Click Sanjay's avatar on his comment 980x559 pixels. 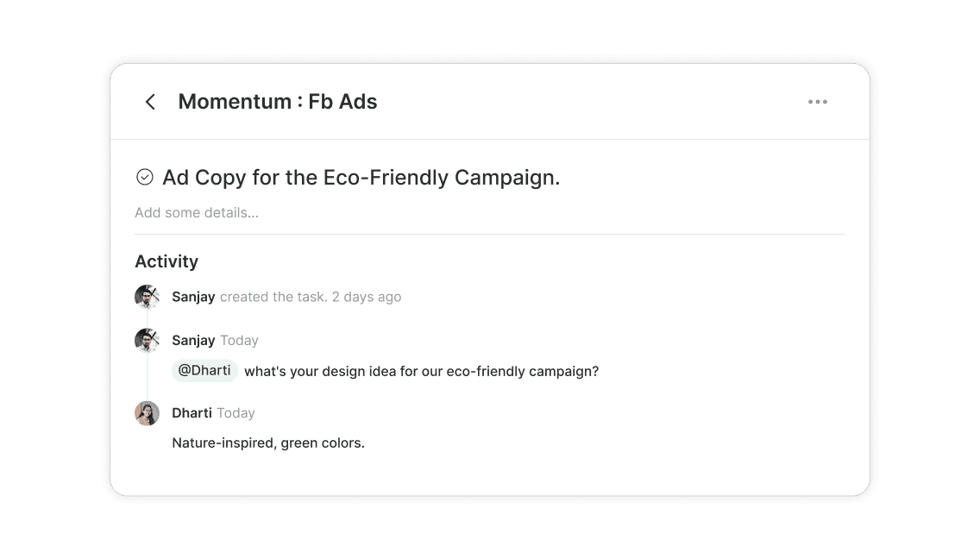[147, 340]
